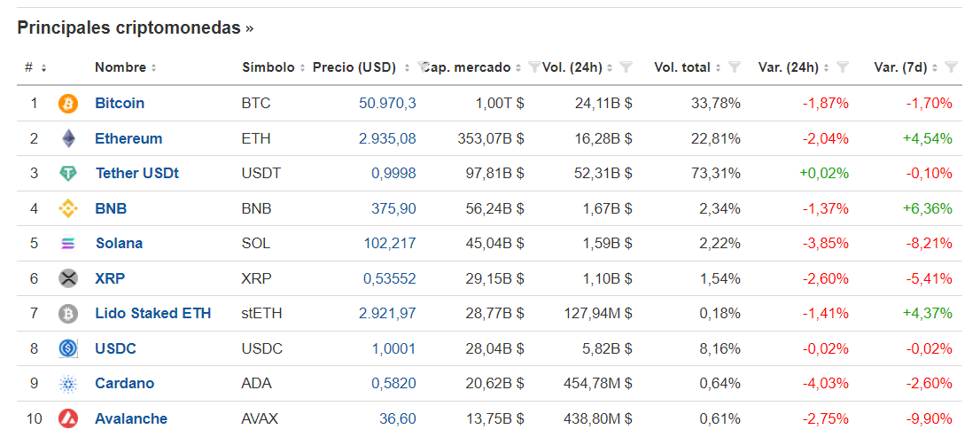
Task: Click Tether Vol. total 73,31%
Action: 716,173
